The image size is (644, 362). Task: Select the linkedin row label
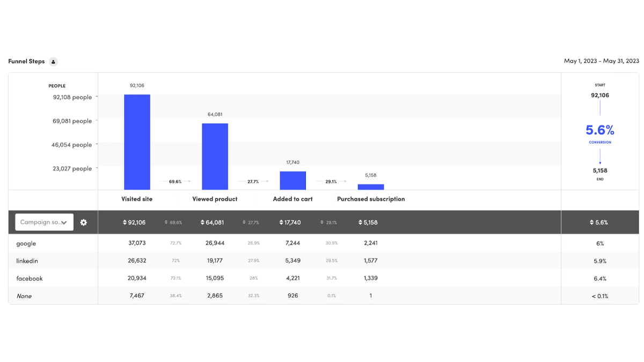[x=27, y=261]
